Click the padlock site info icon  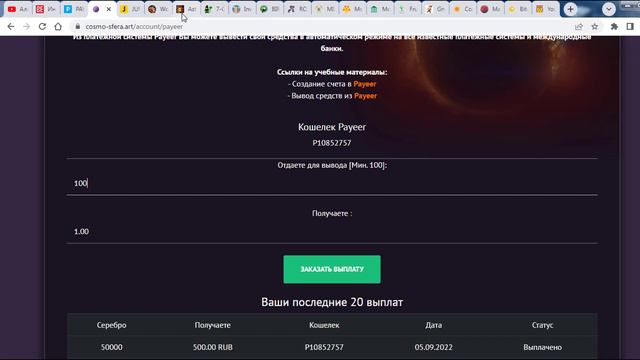(78, 27)
